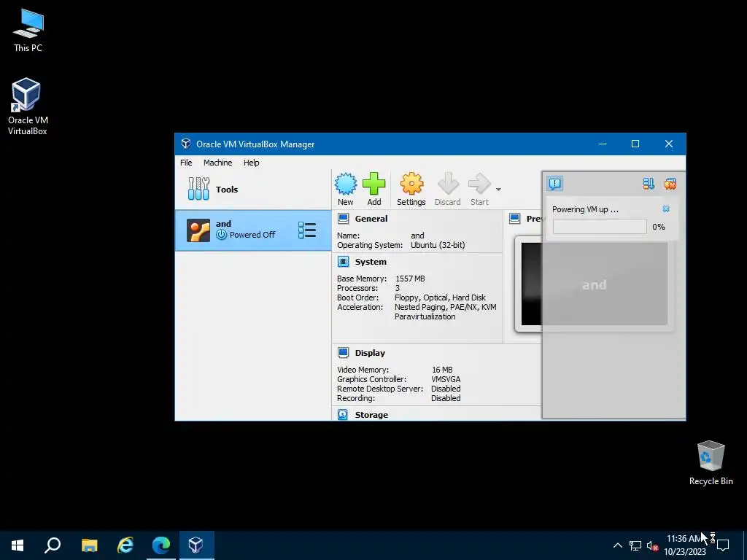Click the System section header
The image size is (747, 560).
[x=371, y=262]
